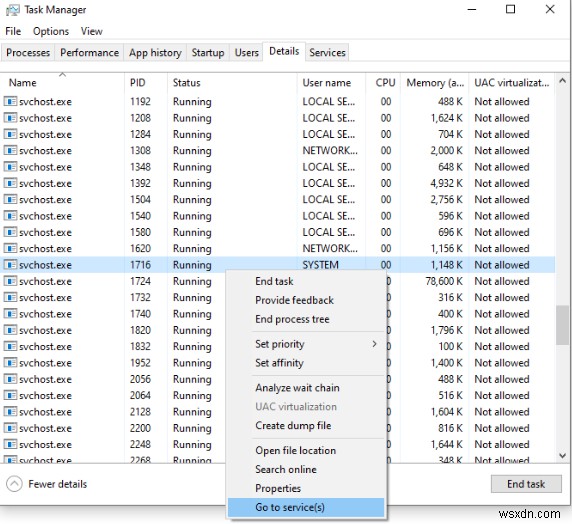
Task: Open the View menu
Action: (x=92, y=31)
